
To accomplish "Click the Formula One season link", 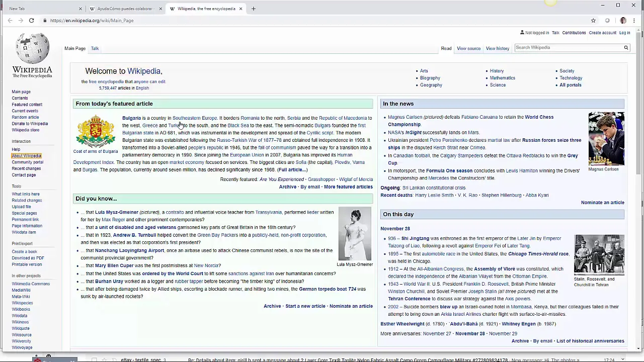I will point(449,171).
